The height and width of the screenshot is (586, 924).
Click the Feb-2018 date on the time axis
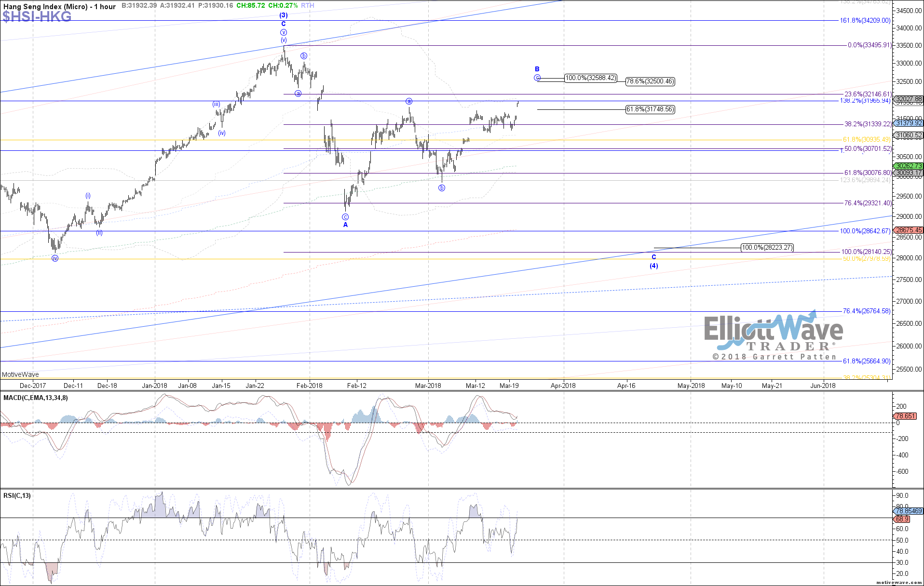click(x=309, y=386)
